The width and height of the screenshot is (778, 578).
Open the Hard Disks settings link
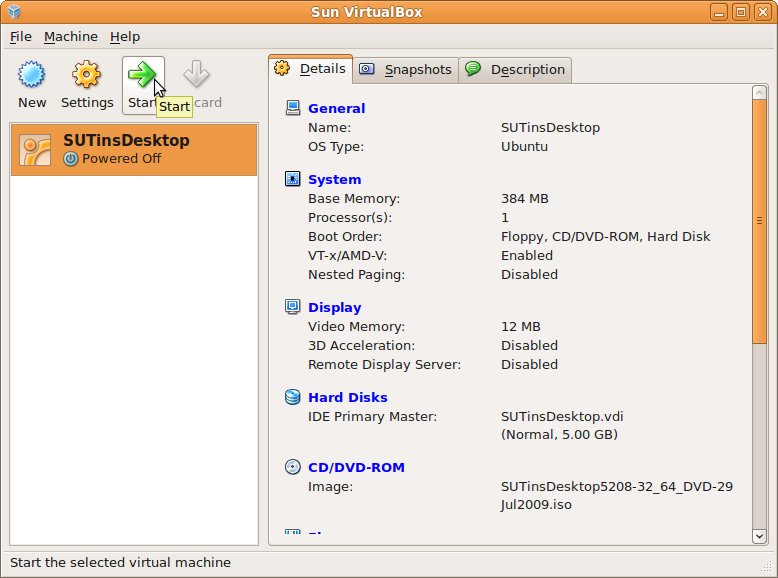click(347, 397)
